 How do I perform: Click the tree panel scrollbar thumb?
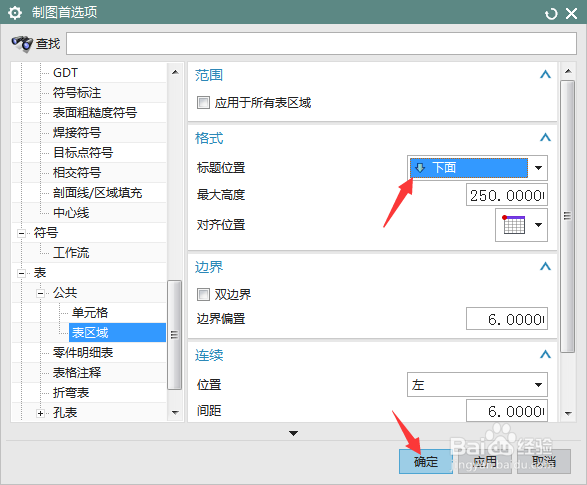point(174,335)
